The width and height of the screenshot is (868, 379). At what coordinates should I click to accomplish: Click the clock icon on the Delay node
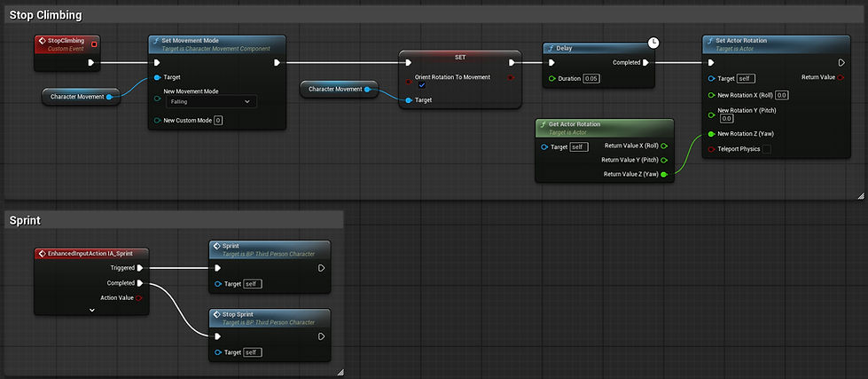point(653,43)
